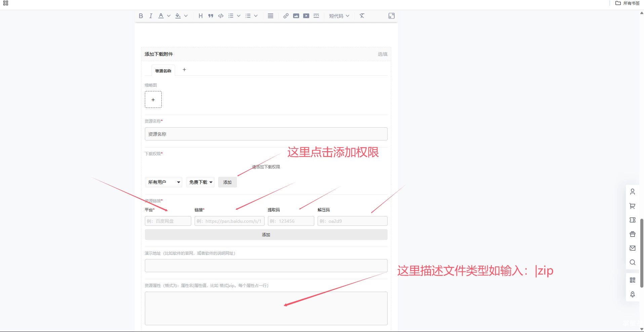The width and height of the screenshot is (644, 332).
Task: Expand the fill color dropdown arrow
Action: pos(186,16)
